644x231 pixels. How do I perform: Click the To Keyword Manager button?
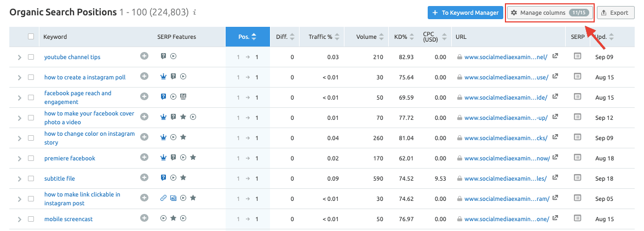click(x=464, y=13)
